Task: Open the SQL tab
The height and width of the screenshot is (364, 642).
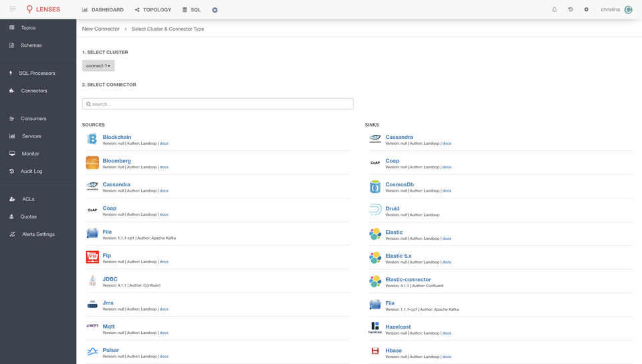Action: tap(191, 9)
